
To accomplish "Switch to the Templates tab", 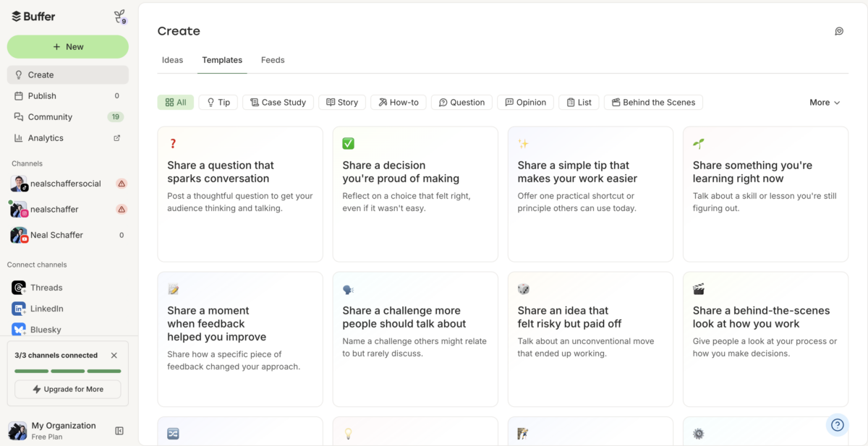I will pyautogui.click(x=222, y=60).
